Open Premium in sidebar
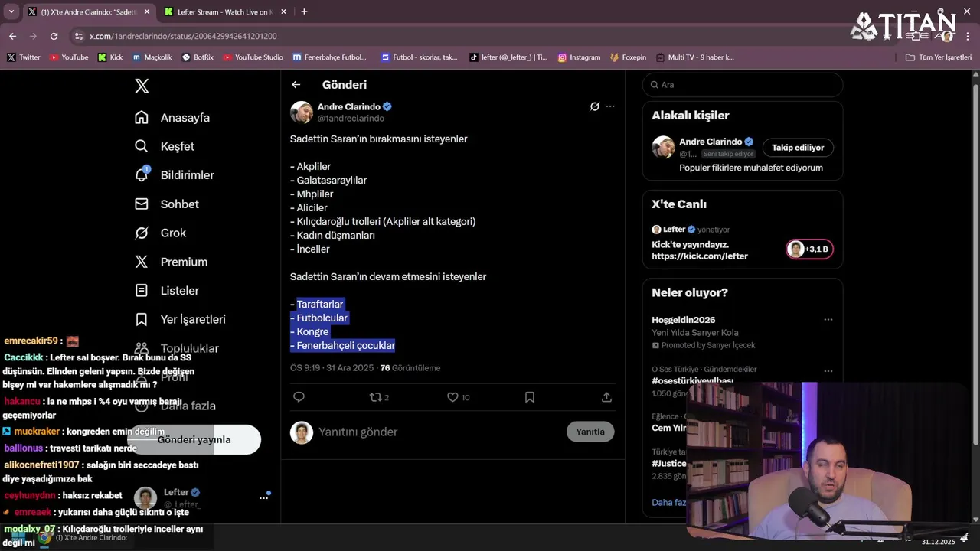This screenshot has width=980, height=551. pos(171,262)
